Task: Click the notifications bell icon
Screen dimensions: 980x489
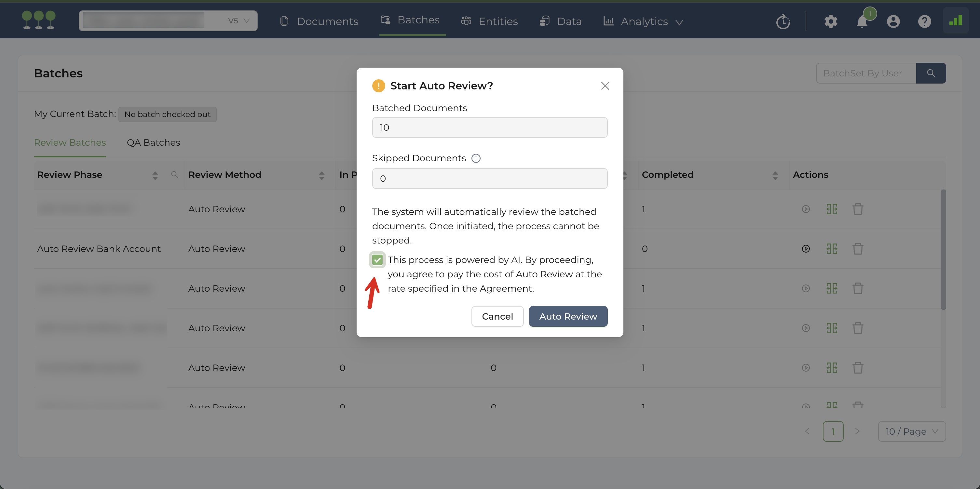Action: pos(862,22)
